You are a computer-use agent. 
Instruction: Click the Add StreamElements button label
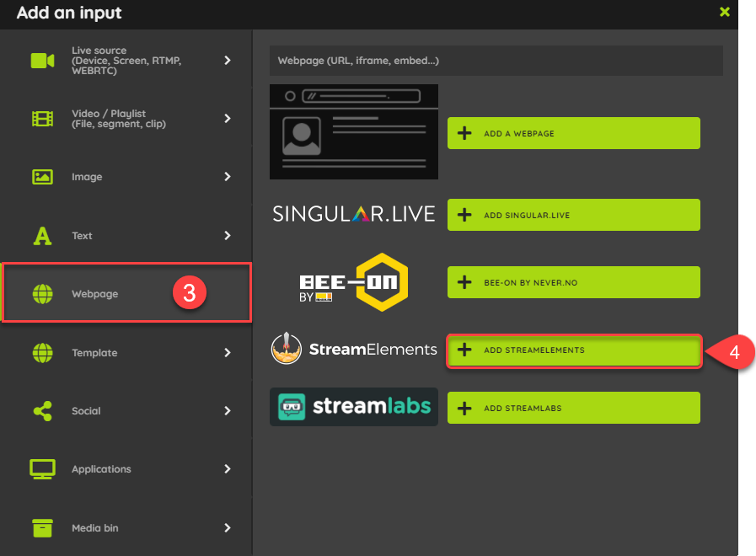click(534, 350)
